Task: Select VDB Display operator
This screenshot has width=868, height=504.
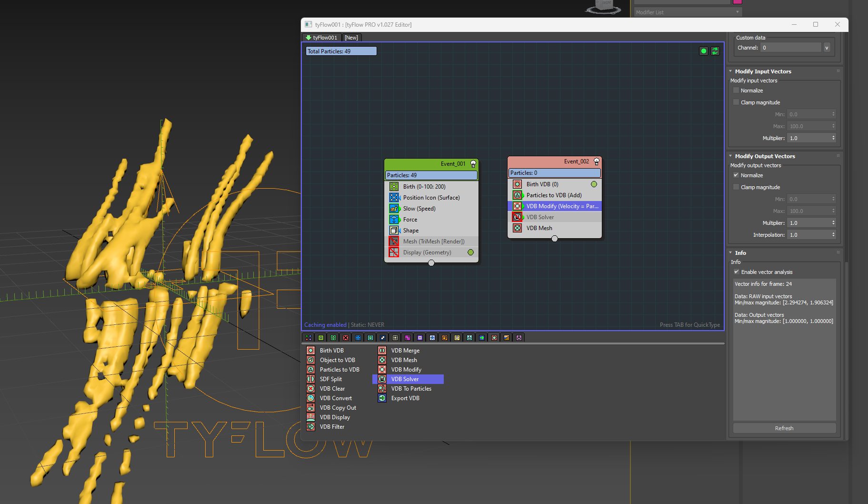Action: point(335,417)
